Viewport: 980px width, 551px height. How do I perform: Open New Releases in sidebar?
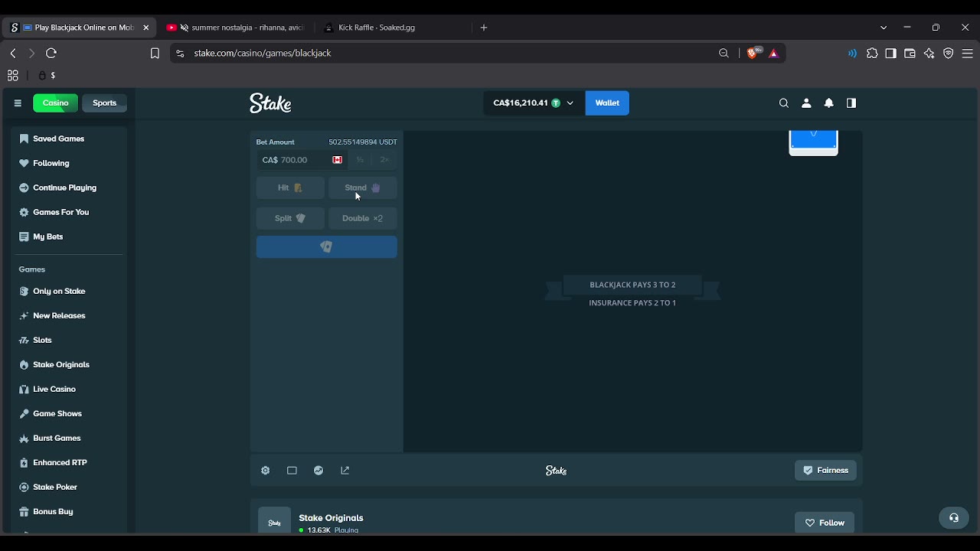tap(69, 315)
